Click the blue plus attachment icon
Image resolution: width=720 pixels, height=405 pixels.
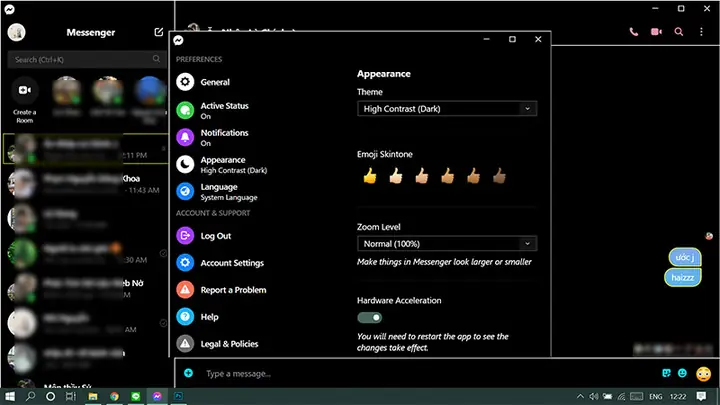point(188,373)
